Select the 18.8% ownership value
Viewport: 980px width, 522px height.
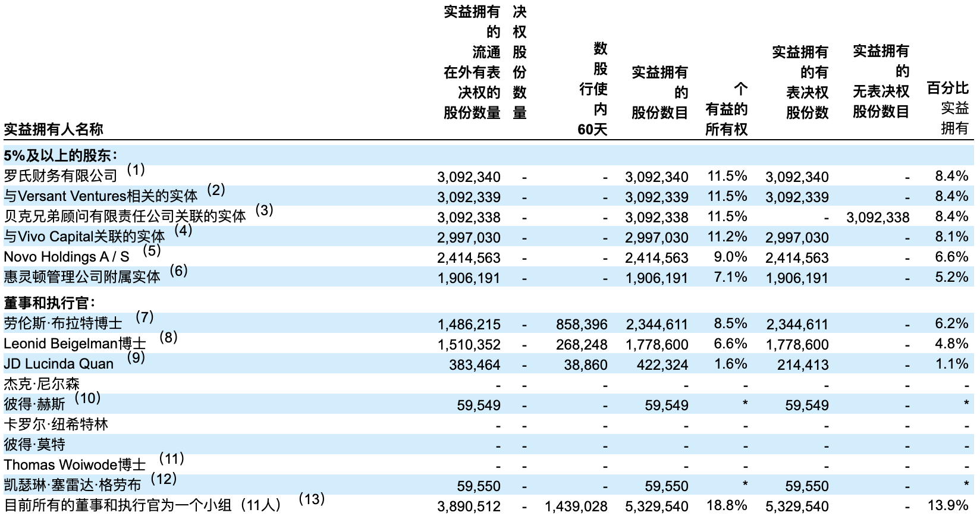coord(727,505)
